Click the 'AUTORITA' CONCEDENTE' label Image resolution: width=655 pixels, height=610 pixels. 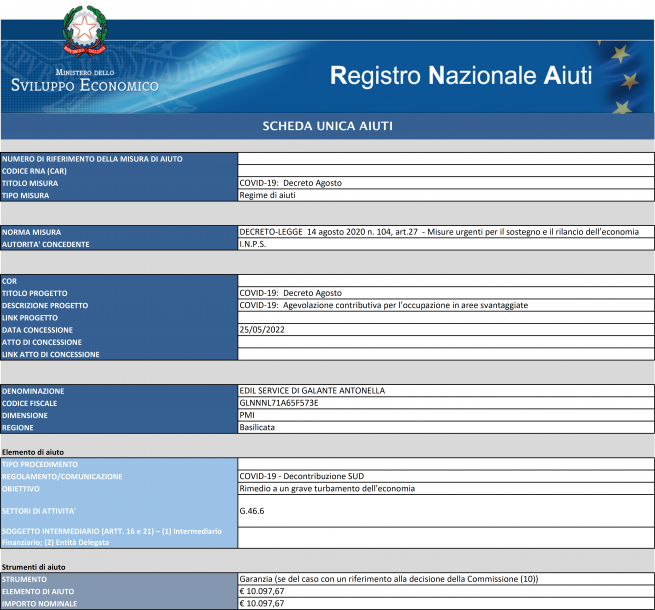click(46, 244)
